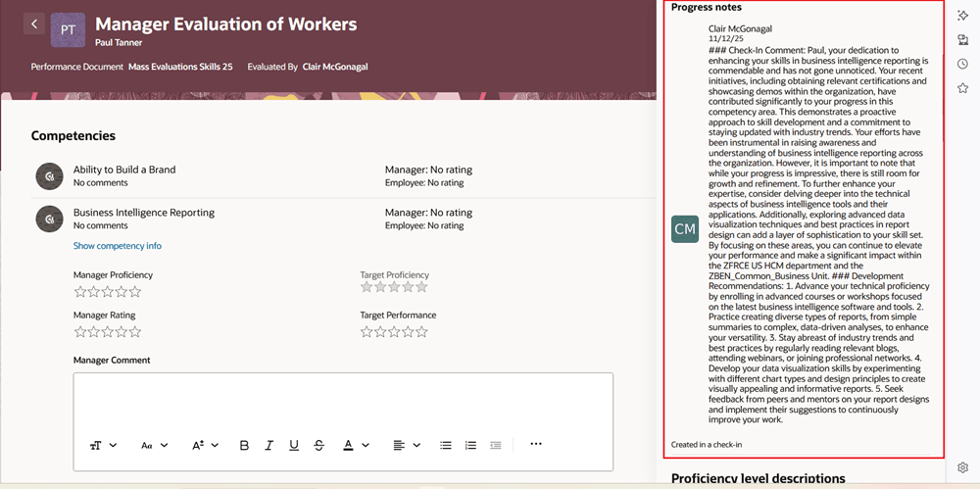Set Manager Proficiency to one star
Image resolution: width=980 pixels, height=489 pixels.
coord(80,291)
